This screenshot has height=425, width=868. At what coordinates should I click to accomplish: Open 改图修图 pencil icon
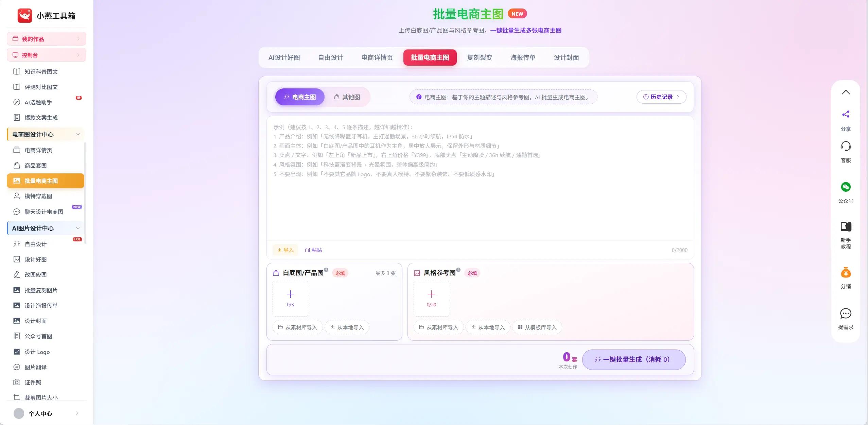[x=17, y=275]
